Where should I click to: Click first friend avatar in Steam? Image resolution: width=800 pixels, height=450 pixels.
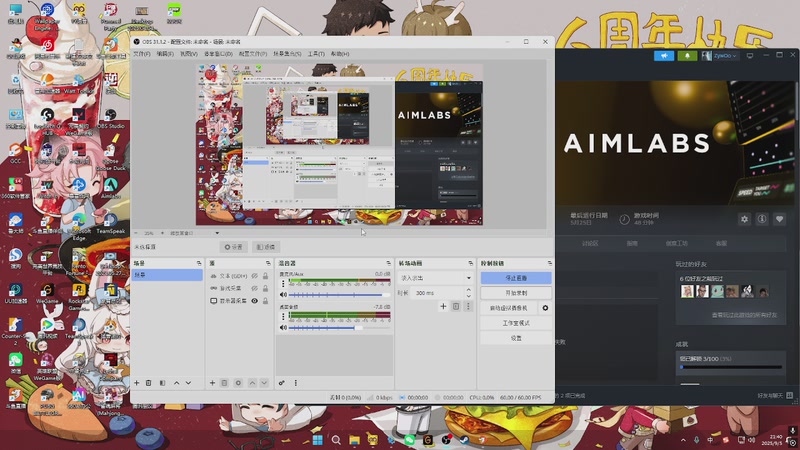(x=687, y=291)
